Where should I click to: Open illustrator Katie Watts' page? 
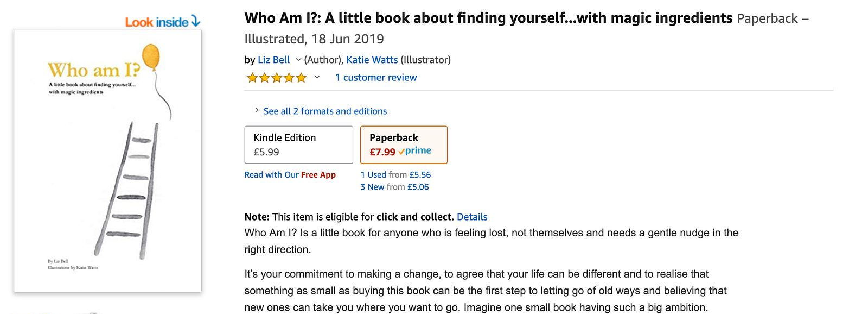point(372,60)
